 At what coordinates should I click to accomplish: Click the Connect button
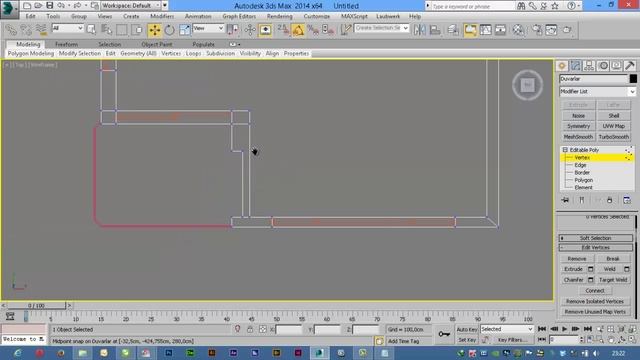point(595,291)
